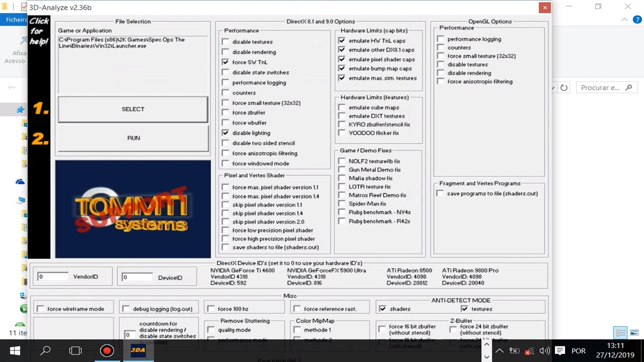644x362 pixels.
Task: Check 'save shaders to file (shaders.out)'
Action: (225, 247)
